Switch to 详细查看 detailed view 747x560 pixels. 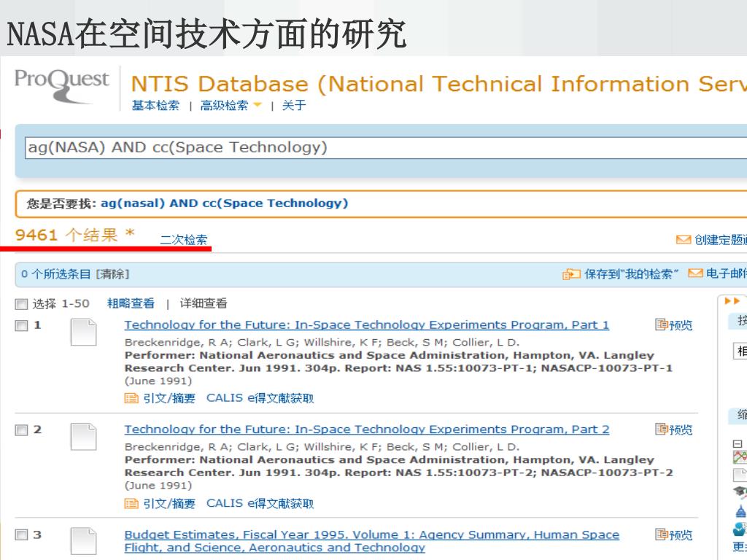click(204, 303)
